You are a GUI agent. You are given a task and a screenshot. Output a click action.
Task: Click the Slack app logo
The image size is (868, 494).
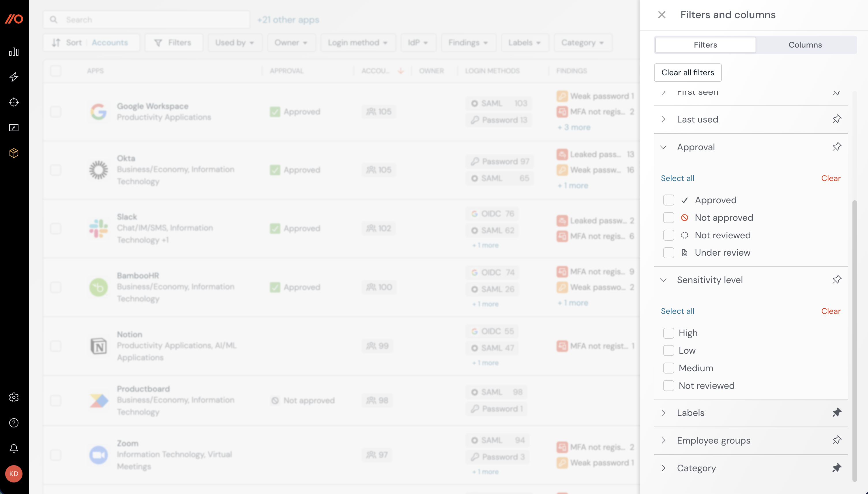[x=98, y=228]
